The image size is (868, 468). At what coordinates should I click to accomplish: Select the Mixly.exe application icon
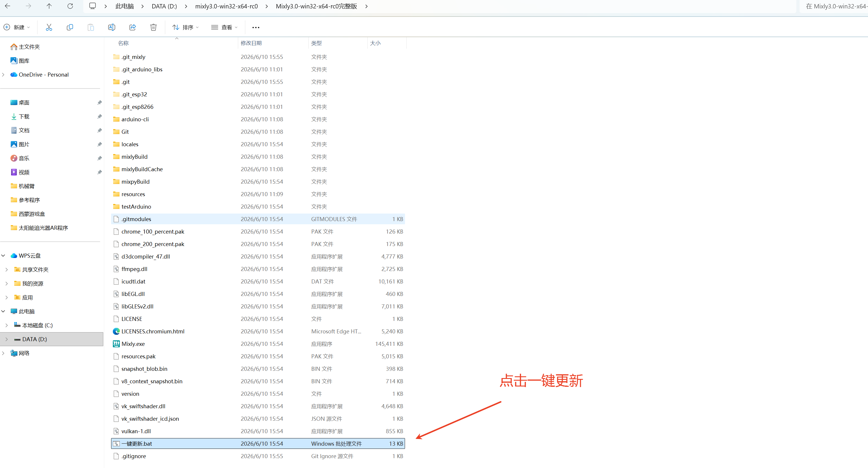click(x=116, y=344)
